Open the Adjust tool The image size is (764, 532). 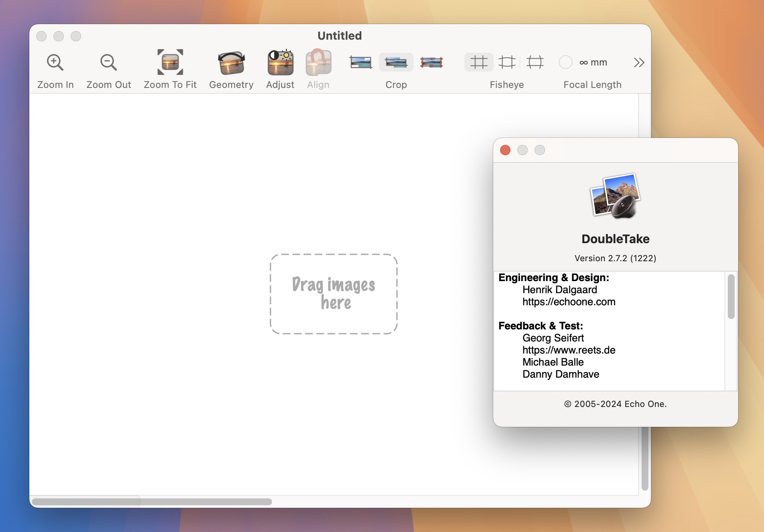click(x=281, y=63)
